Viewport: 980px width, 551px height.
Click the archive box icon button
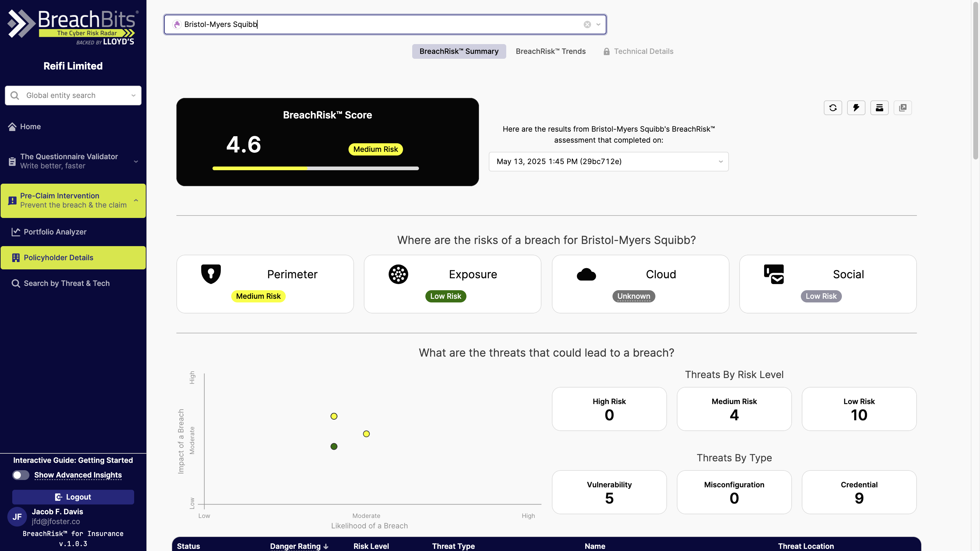click(879, 108)
